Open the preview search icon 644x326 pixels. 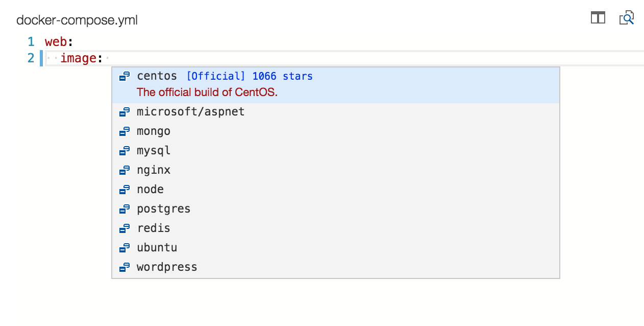coord(626,18)
